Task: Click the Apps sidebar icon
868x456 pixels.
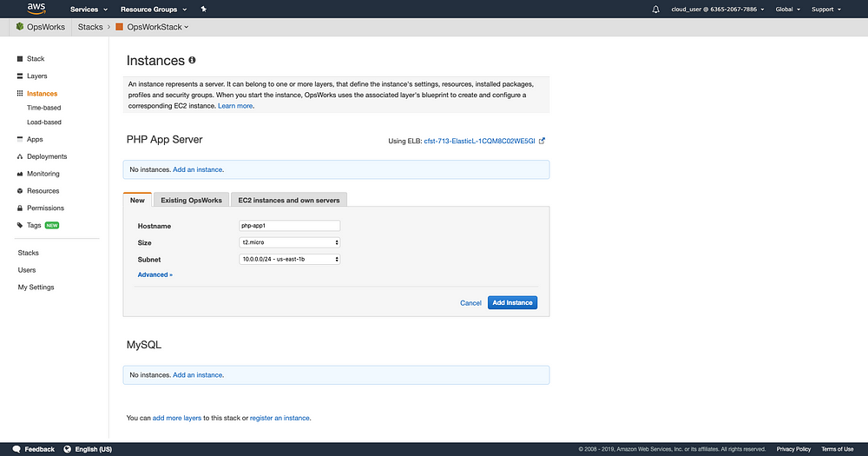Action: (x=20, y=139)
